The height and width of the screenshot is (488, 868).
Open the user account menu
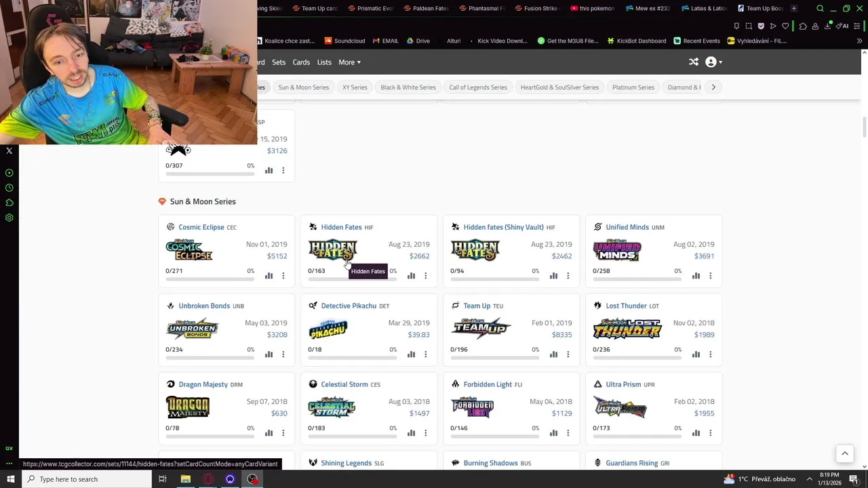[x=713, y=62]
